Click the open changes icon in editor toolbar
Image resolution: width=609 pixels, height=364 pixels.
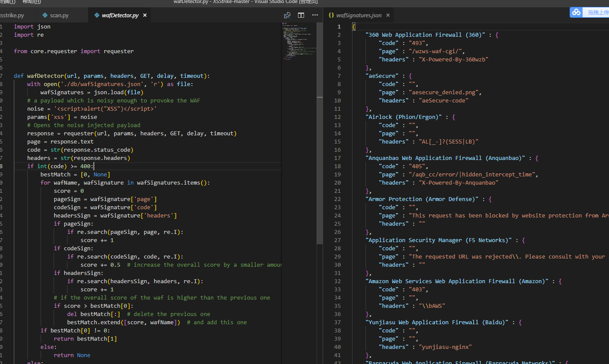[x=287, y=15]
